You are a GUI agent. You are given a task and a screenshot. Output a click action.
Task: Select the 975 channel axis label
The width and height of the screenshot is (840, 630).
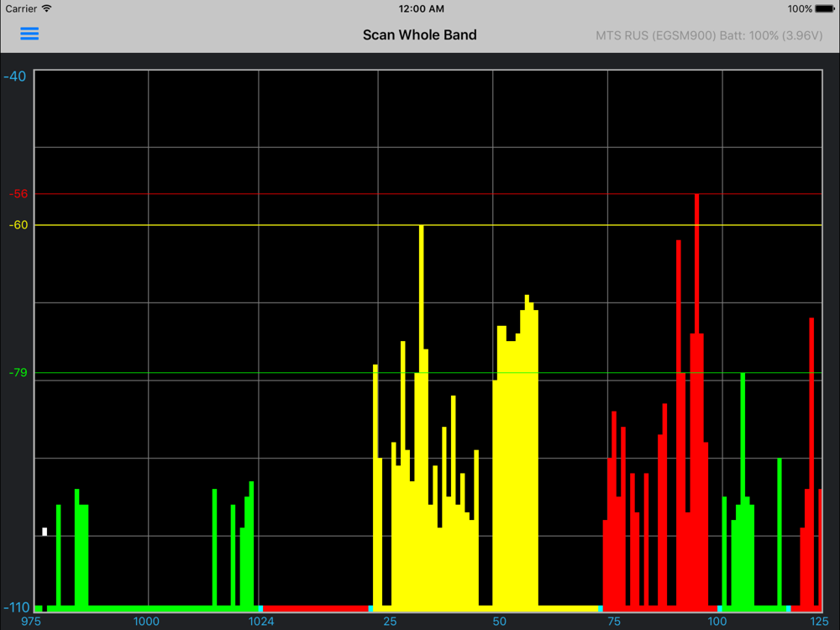tap(30, 622)
